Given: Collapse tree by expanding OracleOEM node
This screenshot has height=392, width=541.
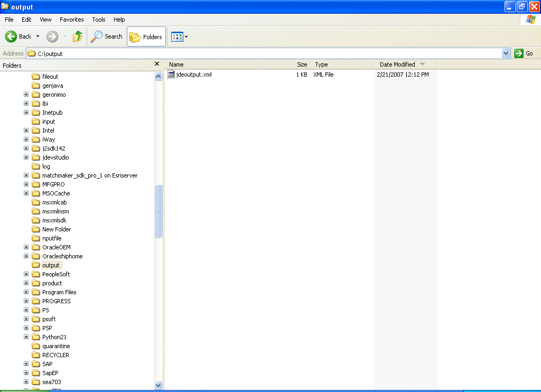Looking at the screenshot, I should click(26, 247).
